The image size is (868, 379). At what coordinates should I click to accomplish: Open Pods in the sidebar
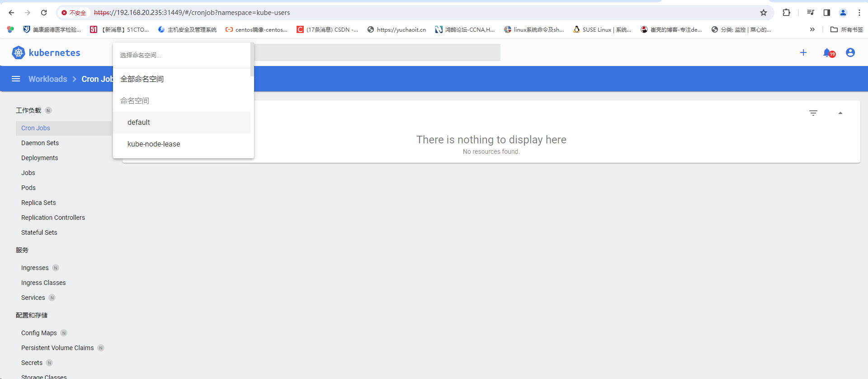coord(28,188)
